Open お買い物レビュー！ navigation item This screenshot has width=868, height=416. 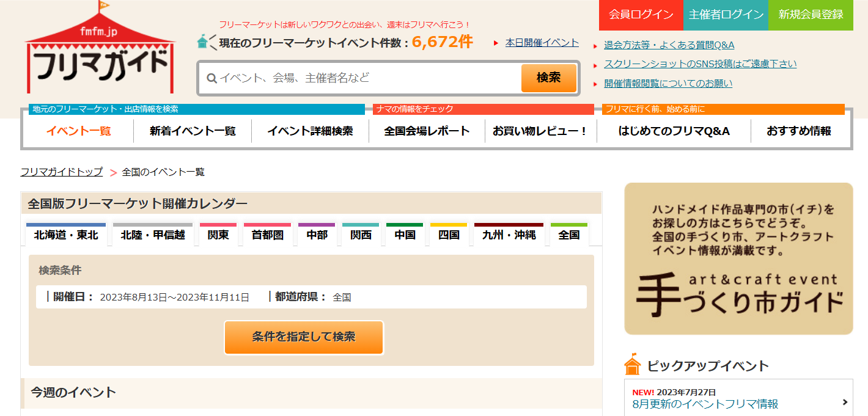[540, 131]
